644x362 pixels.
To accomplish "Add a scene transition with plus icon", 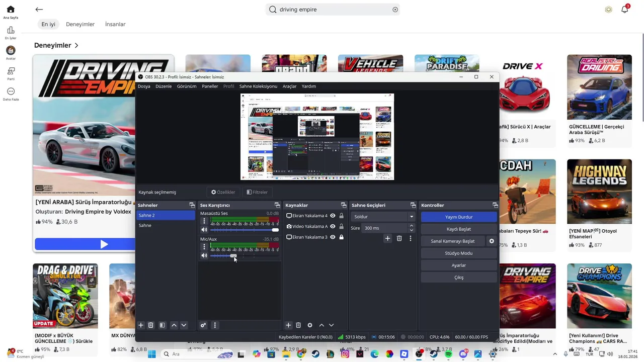I will pos(387,238).
